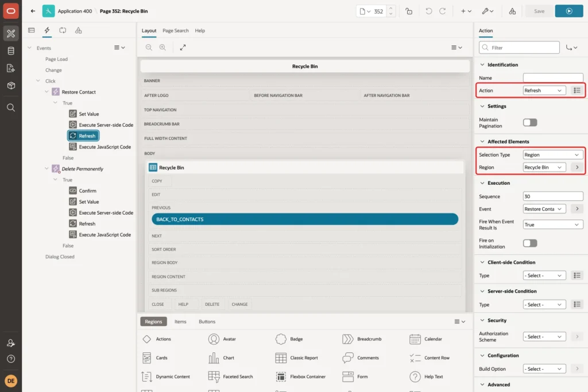Open action list next to Action field
The width and height of the screenshot is (588, 392).
(577, 90)
